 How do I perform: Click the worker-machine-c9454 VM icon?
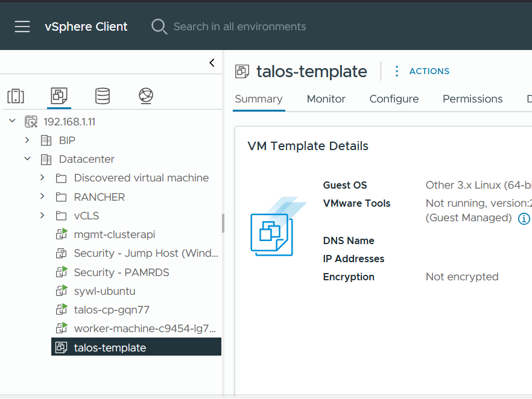click(x=62, y=328)
